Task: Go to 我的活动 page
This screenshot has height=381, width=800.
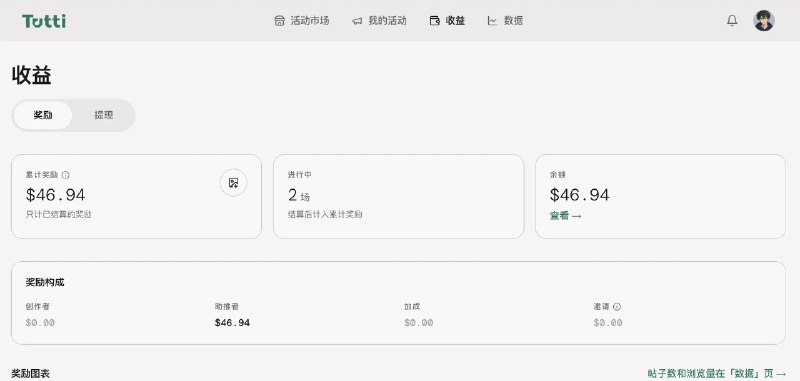Action: tap(379, 21)
